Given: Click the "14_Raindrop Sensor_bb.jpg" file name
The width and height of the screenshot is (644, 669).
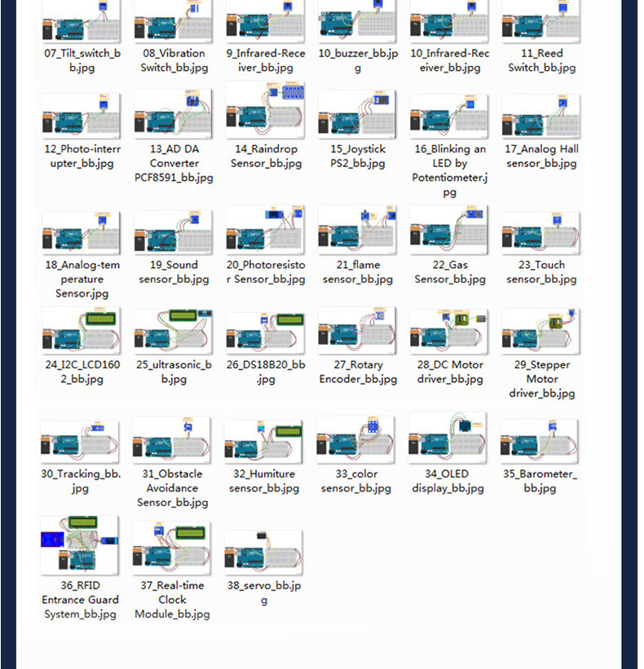Looking at the screenshot, I should point(267,156).
